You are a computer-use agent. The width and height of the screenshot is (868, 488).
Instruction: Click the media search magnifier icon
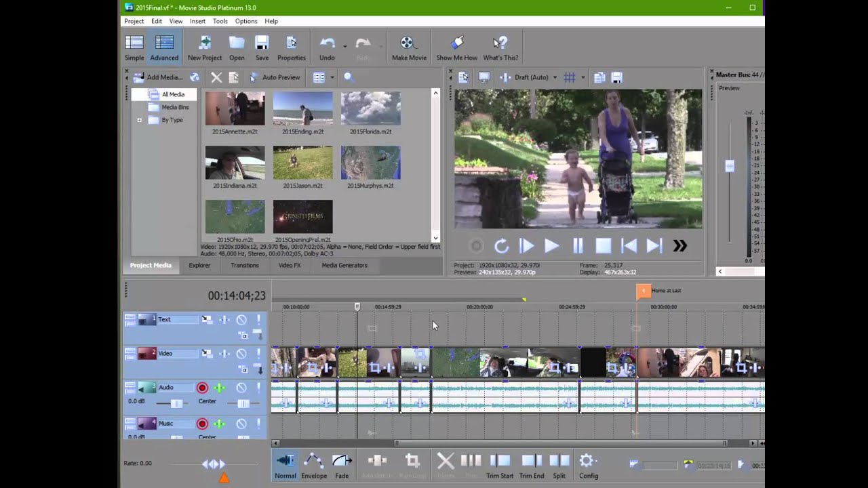pyautogui.click(x=349, y=77)
